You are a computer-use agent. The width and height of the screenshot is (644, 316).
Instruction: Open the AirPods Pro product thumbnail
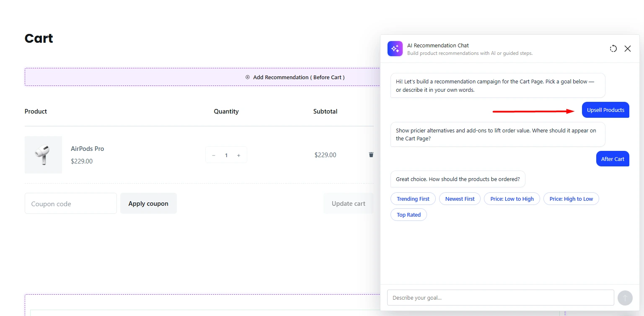point(43,155)
